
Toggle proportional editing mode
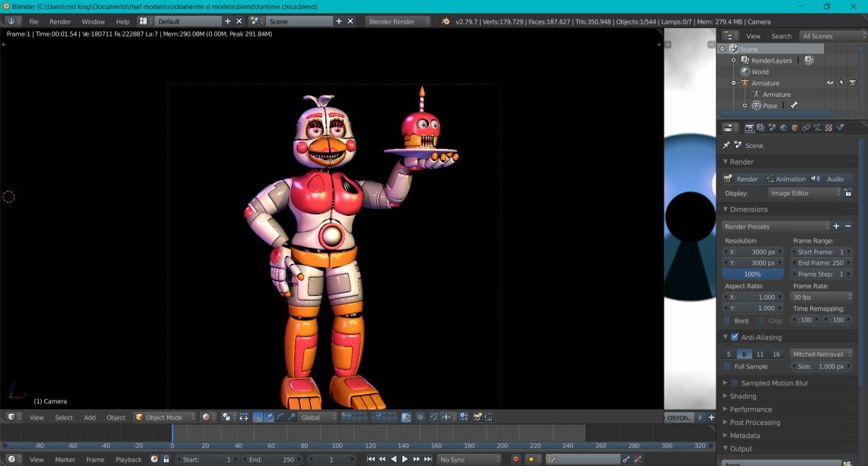point(420,417)
